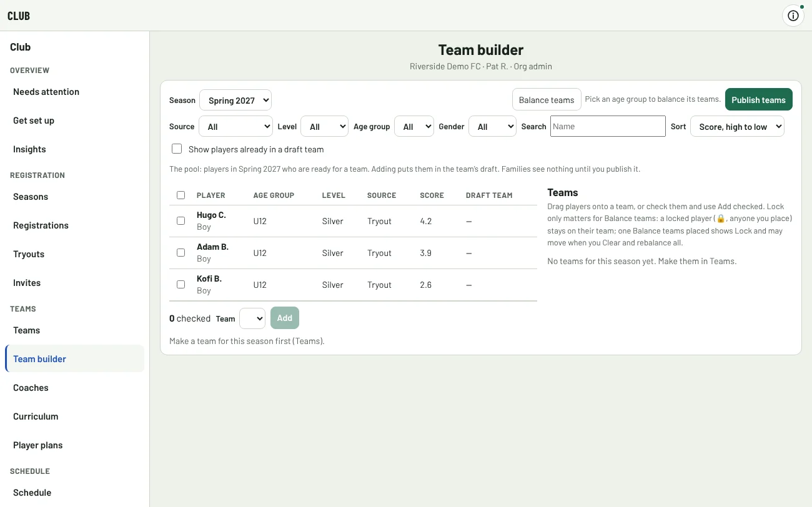Click the Hugo C. player name
This screenshot has width=812, height=507.
pos(211,215)
